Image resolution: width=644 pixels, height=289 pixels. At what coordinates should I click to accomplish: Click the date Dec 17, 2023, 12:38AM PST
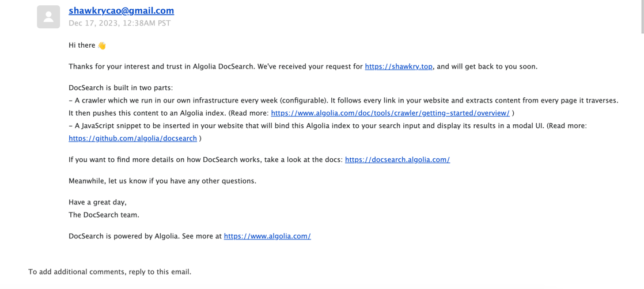119,23
